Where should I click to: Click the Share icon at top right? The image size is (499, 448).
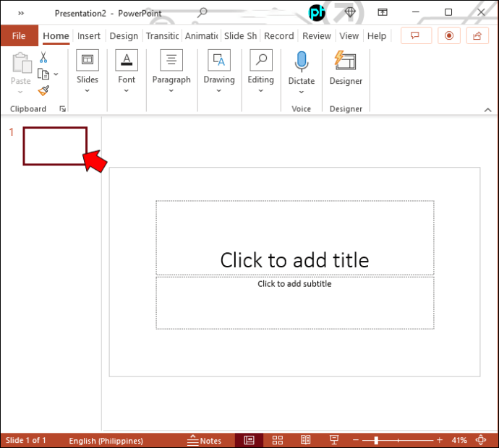coord(477,35)
